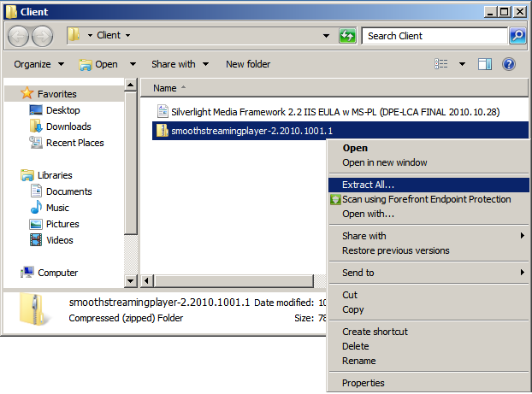
Task: Expand arrow before Client in address path
Action: pos(90,35)
